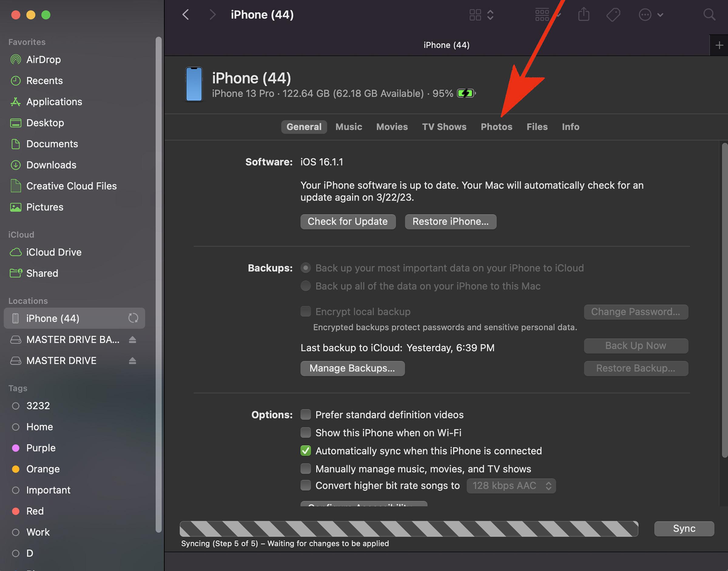This screenshot has width=728, height=571.
Task: Click the Check for Update button
Action: [x=347, y=222]
